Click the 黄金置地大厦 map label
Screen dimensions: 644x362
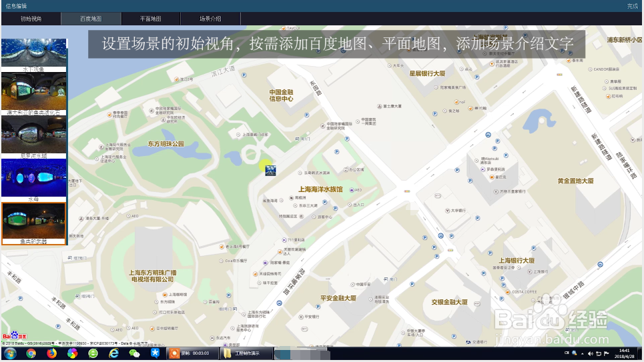pyautogui.click(x=575, y=181)
